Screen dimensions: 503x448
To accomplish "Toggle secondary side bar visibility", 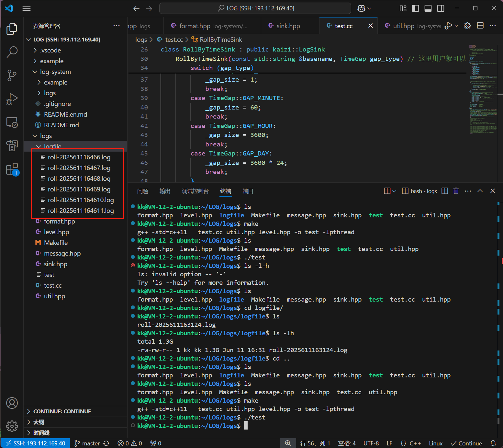I will (x=441, y=8).
